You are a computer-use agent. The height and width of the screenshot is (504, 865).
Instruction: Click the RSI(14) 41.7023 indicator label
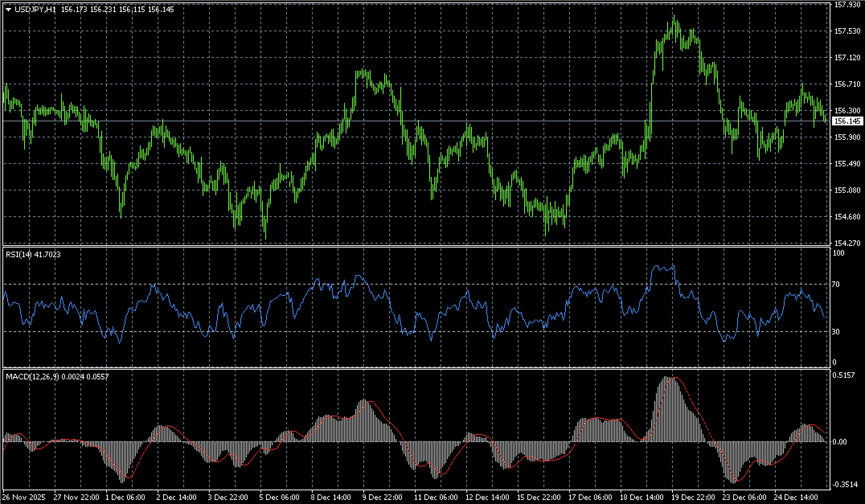coord(33,254)
